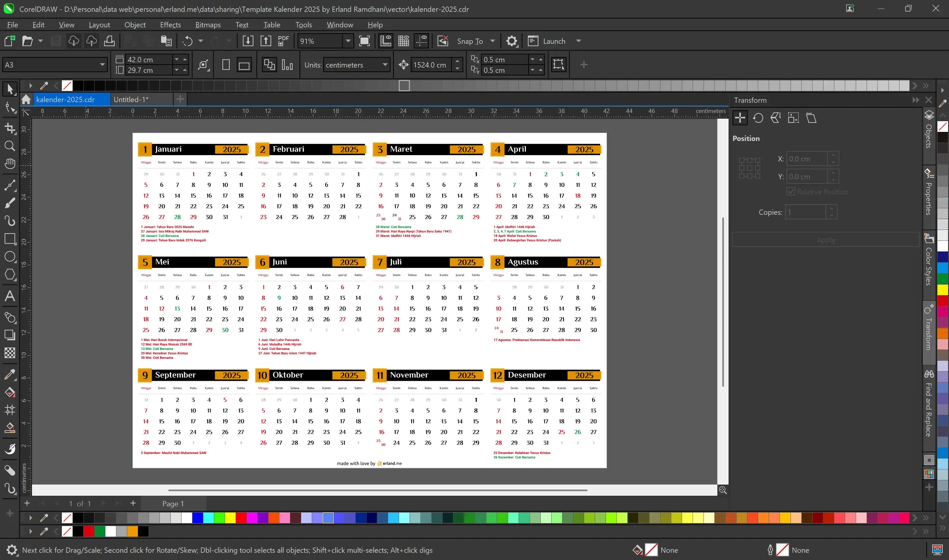
Task: Toggle the Relative Position checkbox
Action: (791, 192)
